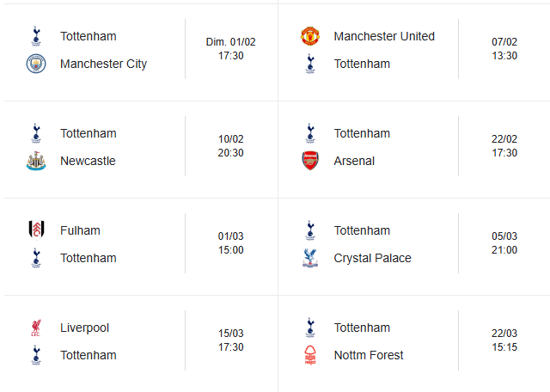Viewport: 550px width, 392px height.
Task: Click the Dim. 01/02 17:30 kickoff time
Action: coord(231,48)
